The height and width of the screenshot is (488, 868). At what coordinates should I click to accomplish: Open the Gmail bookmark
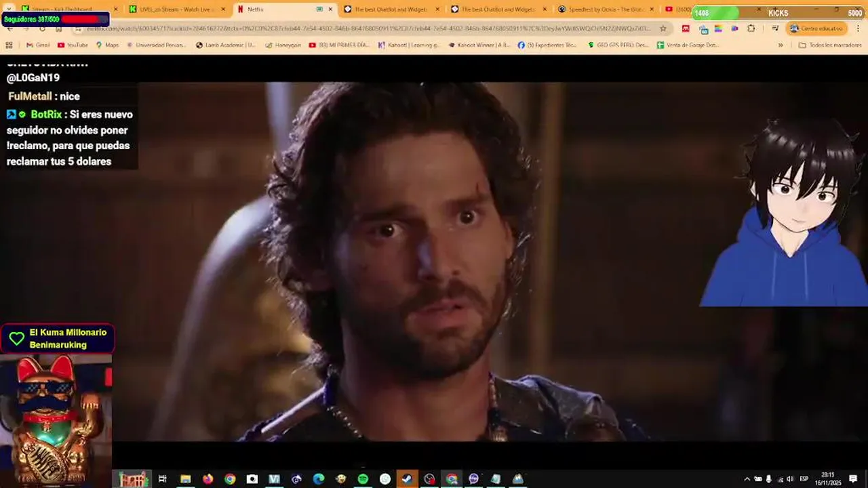point(37,45)
